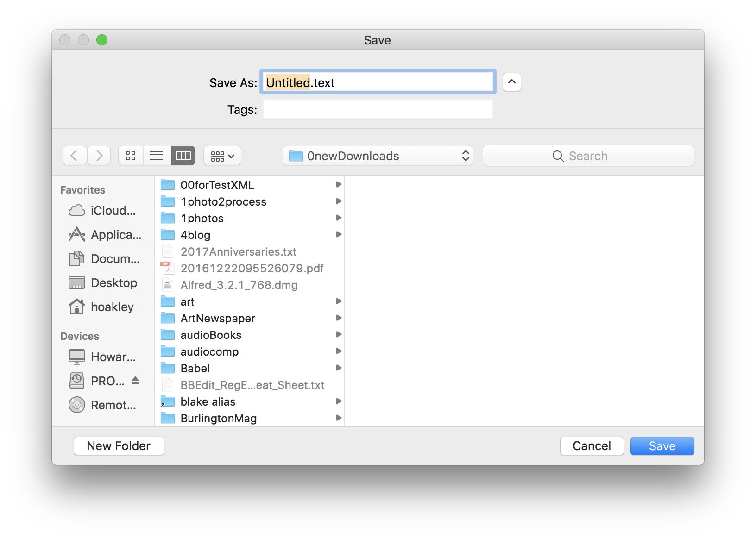Viewport: 756px width, 539px height.
Task: Switch to icon view
Action: [x=131, y=156]
